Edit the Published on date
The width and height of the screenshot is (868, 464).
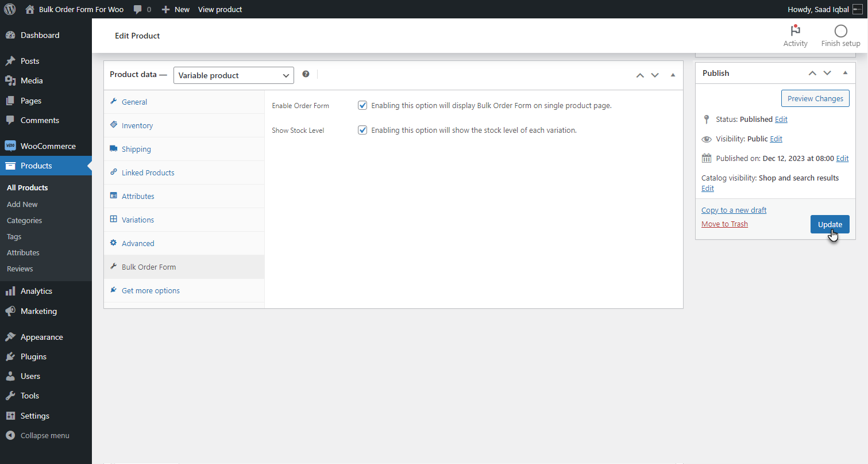[842, 158]
